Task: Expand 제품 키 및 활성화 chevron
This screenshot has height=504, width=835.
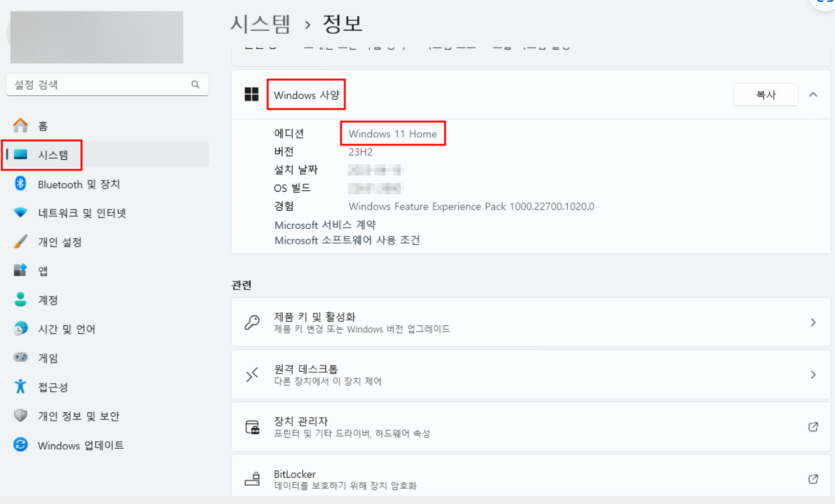Action: [813, 323]
